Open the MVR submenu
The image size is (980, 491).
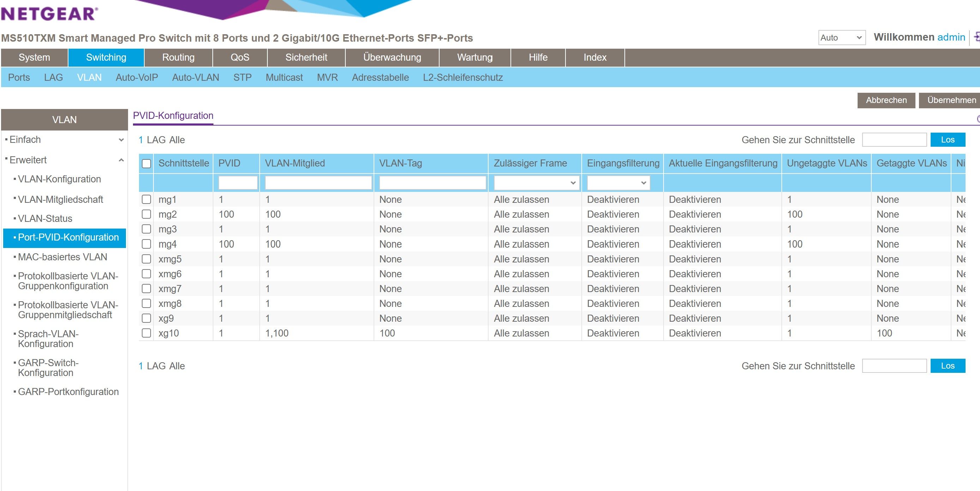[328, 78]
